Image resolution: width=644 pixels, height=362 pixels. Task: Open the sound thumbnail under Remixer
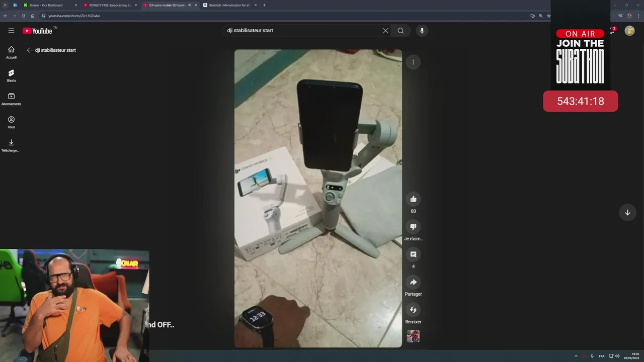click(x=413, y=336)
